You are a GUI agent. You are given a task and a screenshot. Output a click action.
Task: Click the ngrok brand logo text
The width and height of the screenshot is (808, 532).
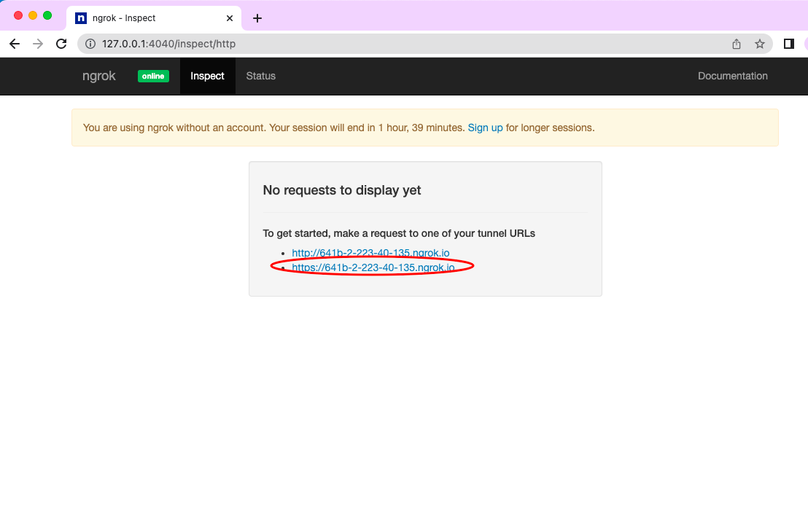(x=99, y=76)
